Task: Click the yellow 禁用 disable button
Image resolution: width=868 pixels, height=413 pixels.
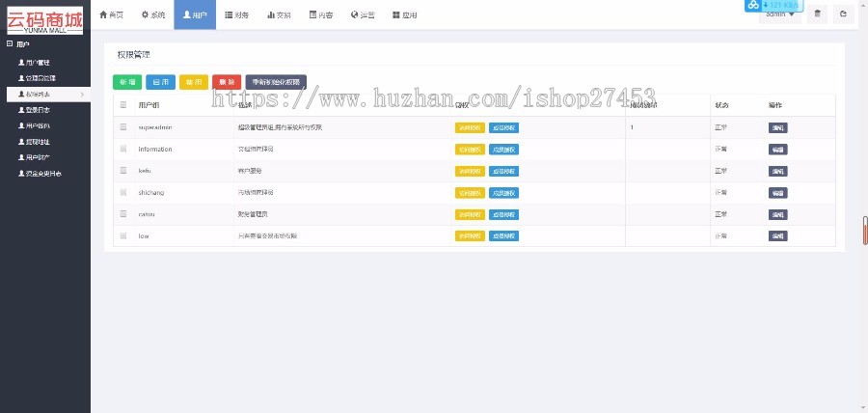Action: (x=194, y=82)
